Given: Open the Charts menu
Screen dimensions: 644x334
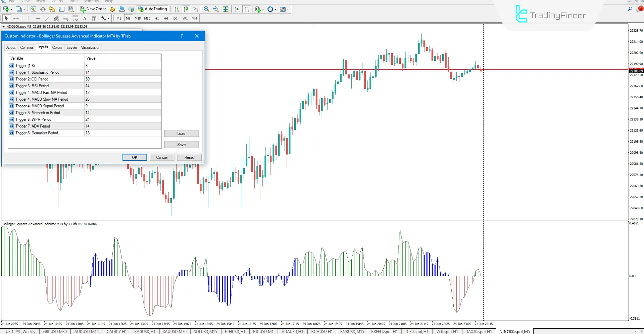Looking at the screenshot, I should 57,1.
